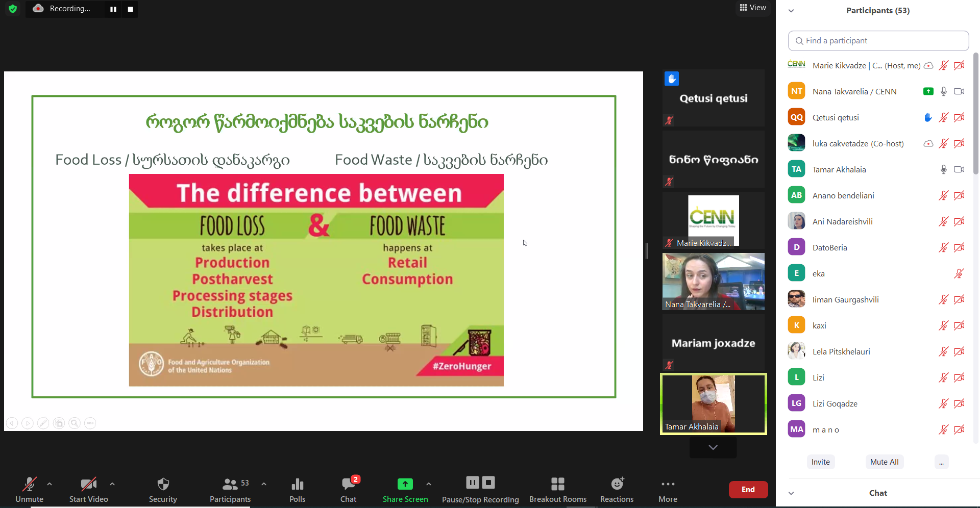This screenshot has height=508, width=980.
Task: Open the Reactions emoji icon
Action: (x=617, y=484)
